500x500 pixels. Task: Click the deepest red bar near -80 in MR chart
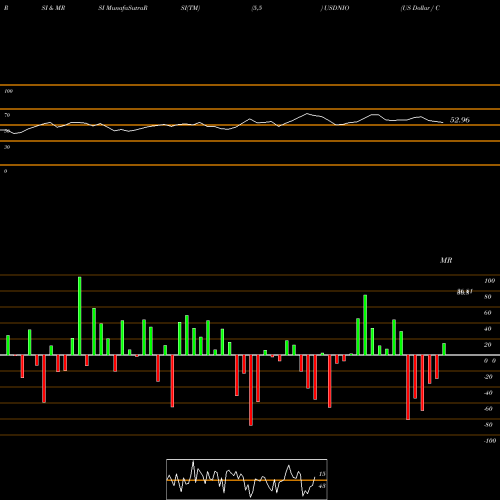[x=251, y=390]
